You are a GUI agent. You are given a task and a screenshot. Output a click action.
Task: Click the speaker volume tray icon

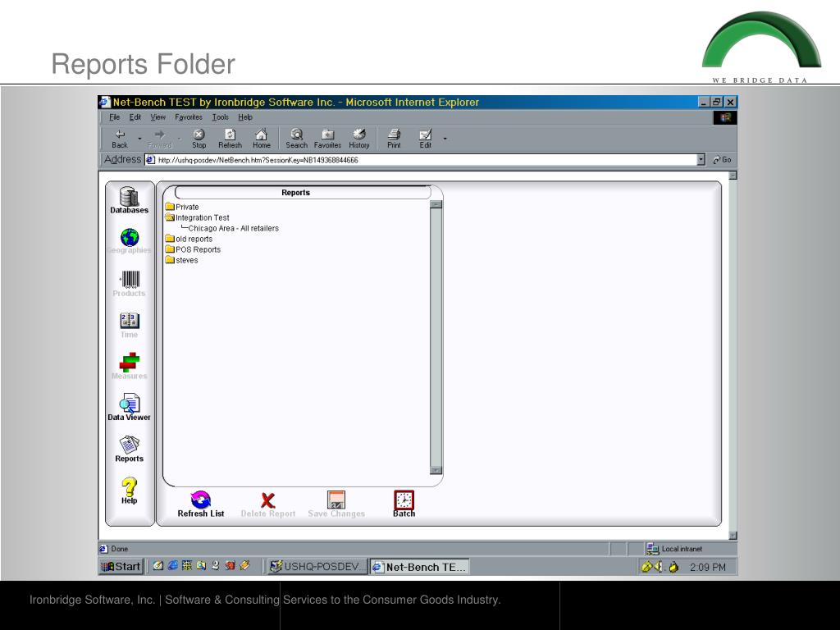coord(659,566)
